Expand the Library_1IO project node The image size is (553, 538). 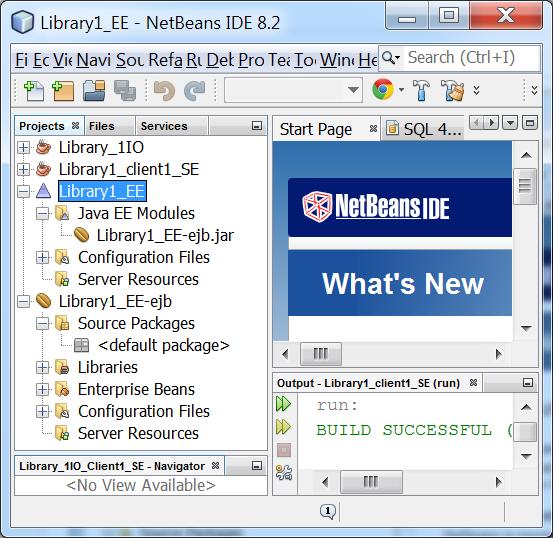[23, 147]
